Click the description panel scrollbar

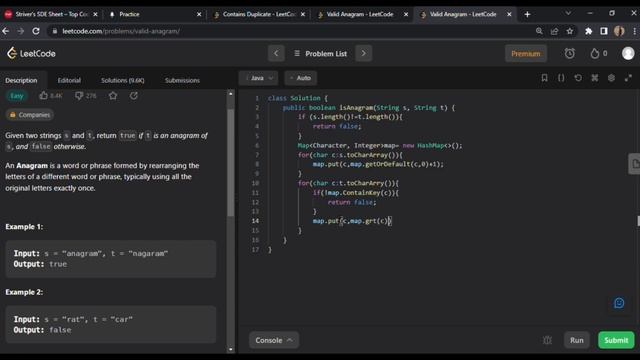(x=231, y=162)
